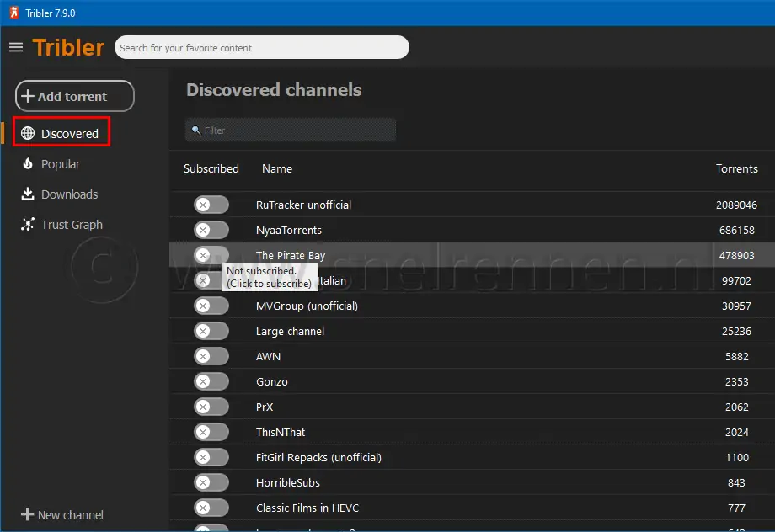775x532 pixels.
Task: Open NyaaTorrents channel
Action: 289,230
